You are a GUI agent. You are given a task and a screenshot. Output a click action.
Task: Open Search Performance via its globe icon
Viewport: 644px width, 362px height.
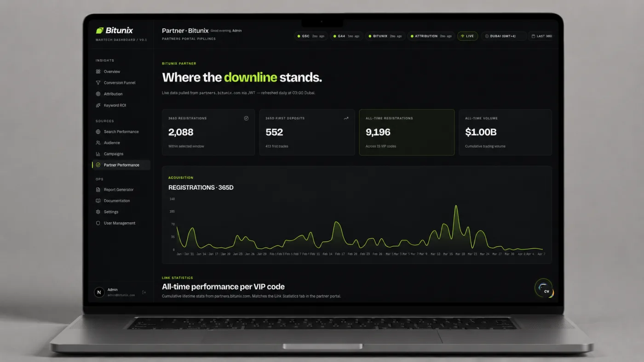[98, 131]
